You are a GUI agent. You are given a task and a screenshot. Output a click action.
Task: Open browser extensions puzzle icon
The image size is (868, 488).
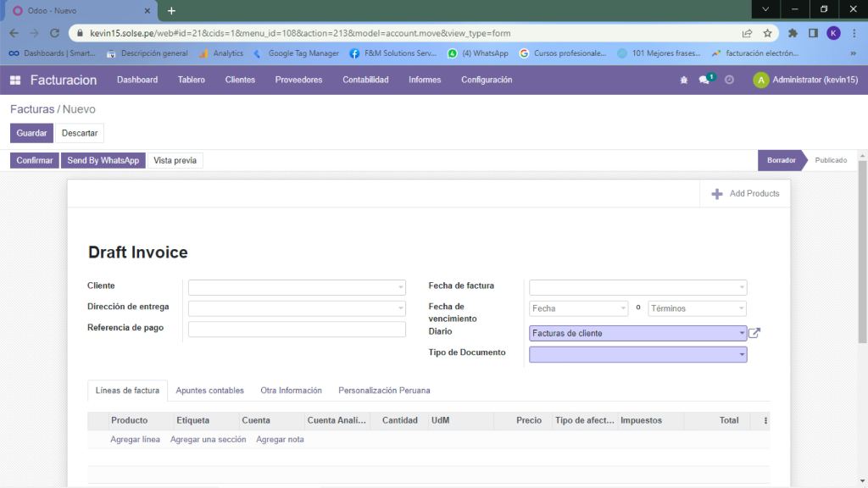point(793,33)
